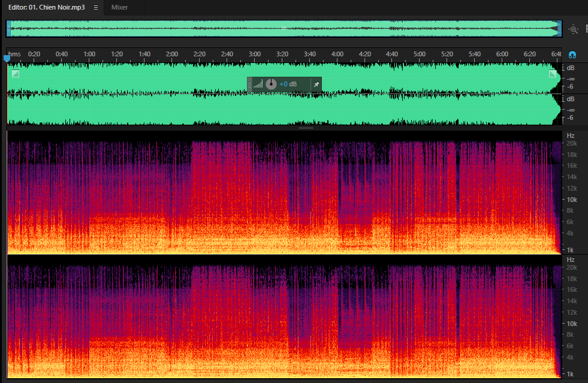Viewport: 588px width, 383px height.
Task: Click the 3:20 mark on time ruler
Action: point(282,54)
